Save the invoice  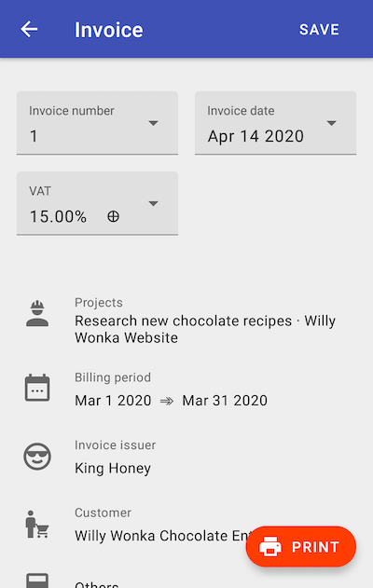tap(319, 29)
